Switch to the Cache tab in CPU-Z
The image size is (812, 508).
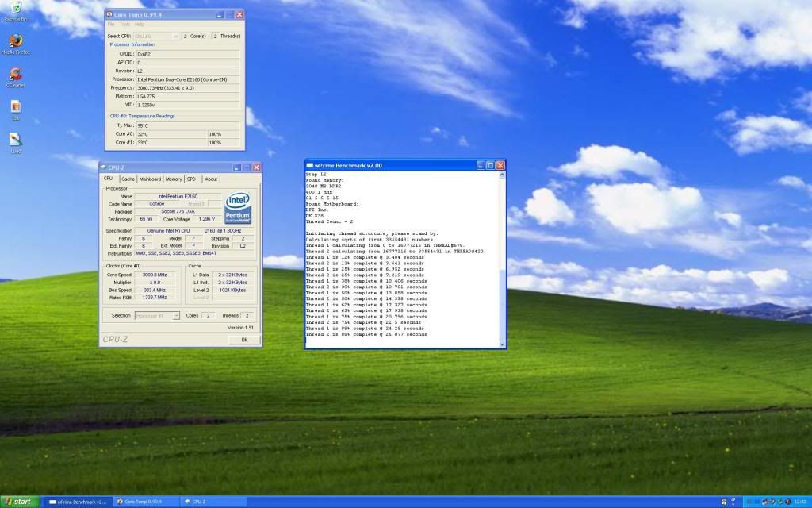pyautogui.click(x=128, y=179)
